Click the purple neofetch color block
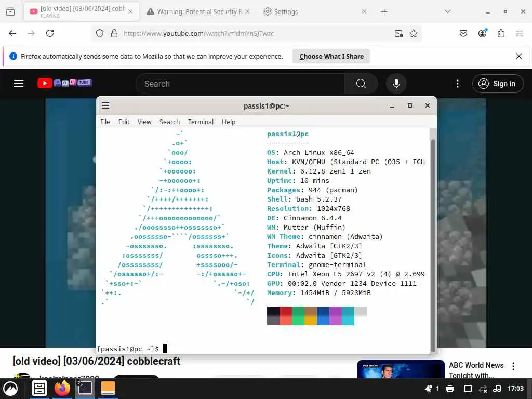532x399 pixels. click(336, 316)
